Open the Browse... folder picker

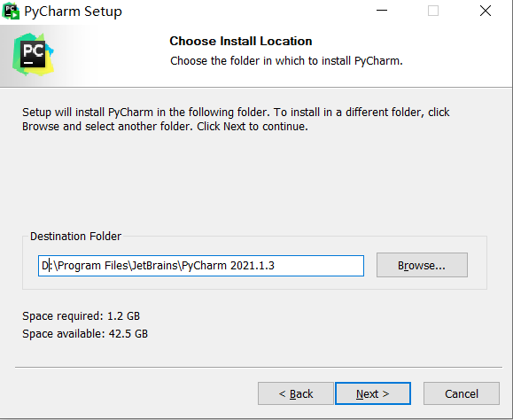(x=422, y=265)
